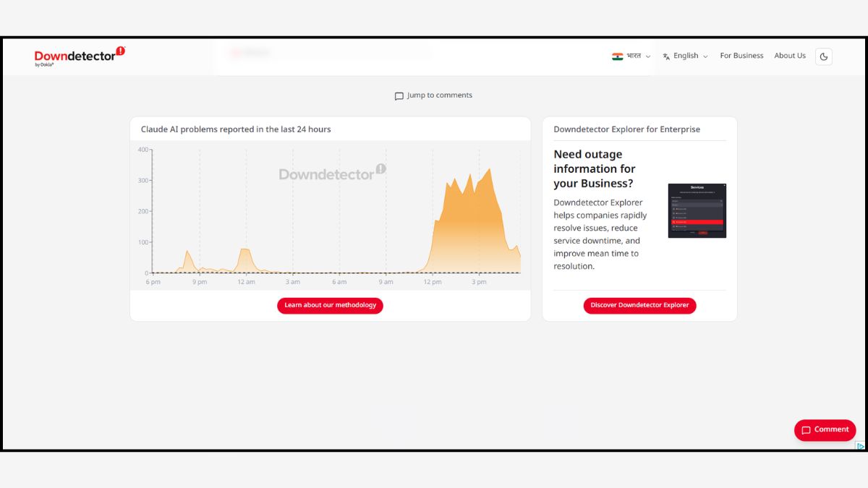Open the Downdetector home logo

click(x=80, y=56)
